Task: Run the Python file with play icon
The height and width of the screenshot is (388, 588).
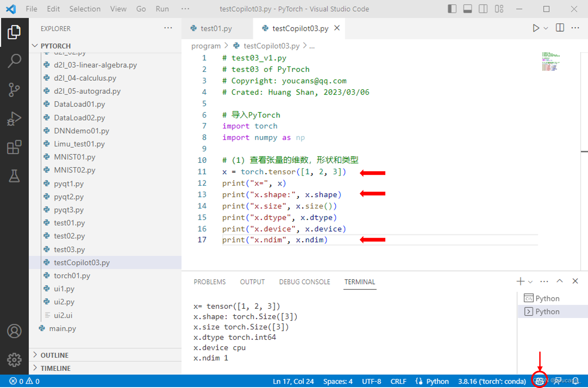Action: [536, 28]
